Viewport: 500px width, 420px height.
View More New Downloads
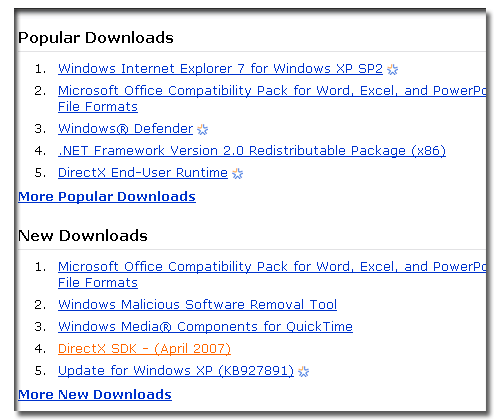(95, 395)
